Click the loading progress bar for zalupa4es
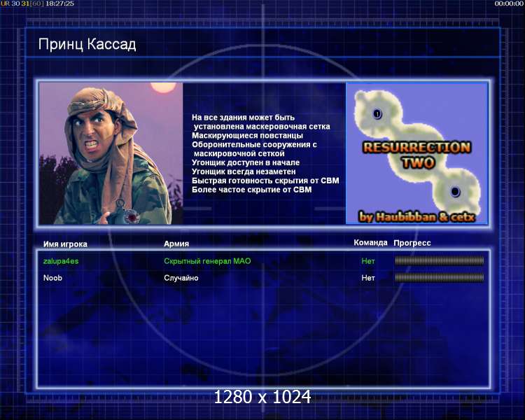The height and width of the screenshot is (420, 525). [x=440, y=261]
